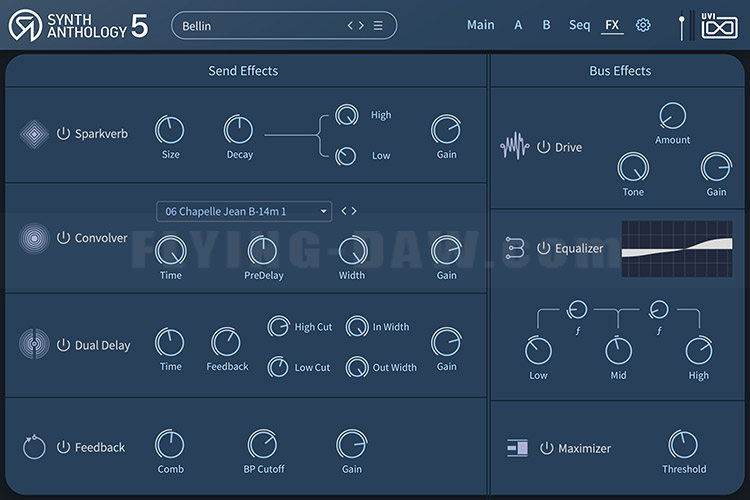Click the Equalizer routing icon
750x500 pixels.
click(515, 248)
